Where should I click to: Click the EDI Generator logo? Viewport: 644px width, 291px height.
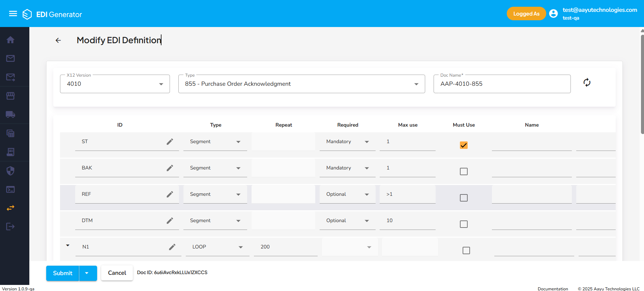pos(52,14)
